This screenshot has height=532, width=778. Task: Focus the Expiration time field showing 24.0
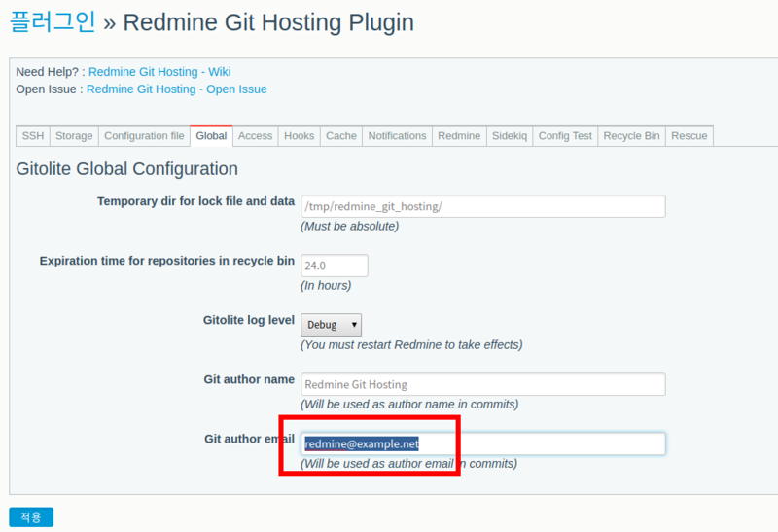[x=335, y=266]
